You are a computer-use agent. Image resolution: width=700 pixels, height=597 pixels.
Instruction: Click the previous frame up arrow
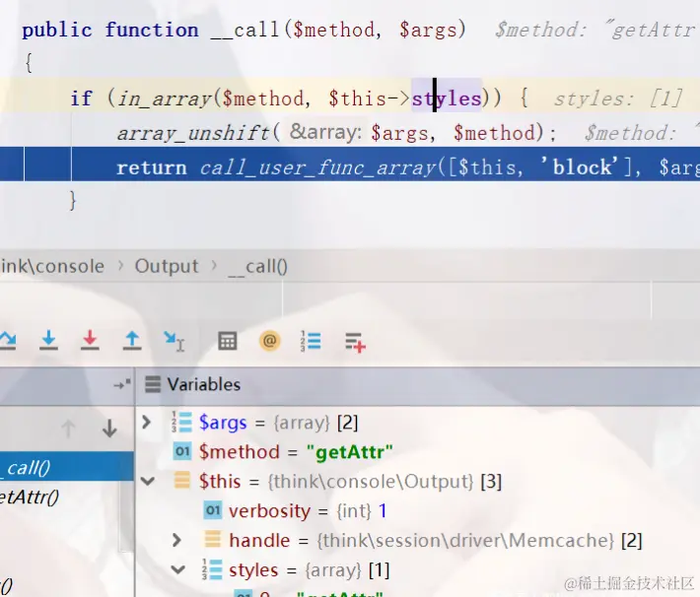(x=68, y=429)
